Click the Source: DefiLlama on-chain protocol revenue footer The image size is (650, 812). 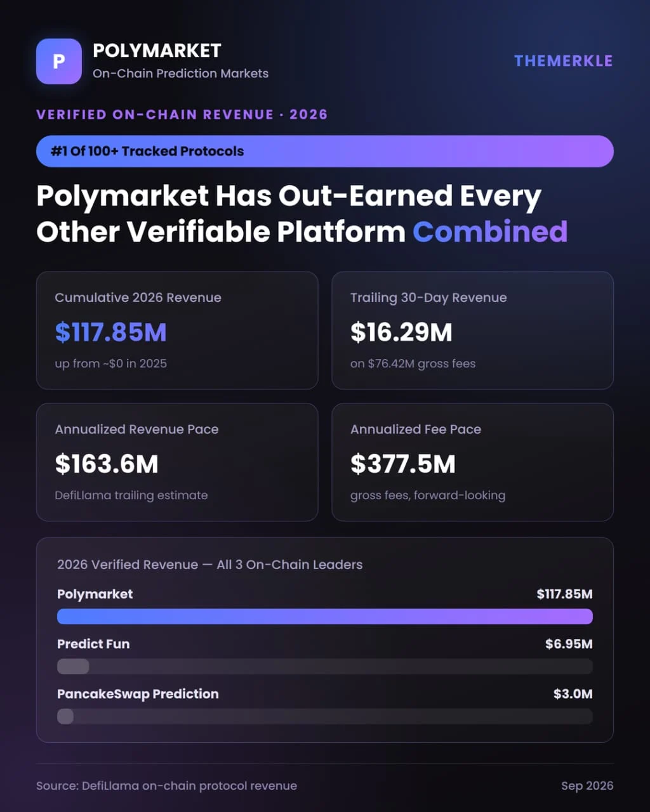[166, 786]
